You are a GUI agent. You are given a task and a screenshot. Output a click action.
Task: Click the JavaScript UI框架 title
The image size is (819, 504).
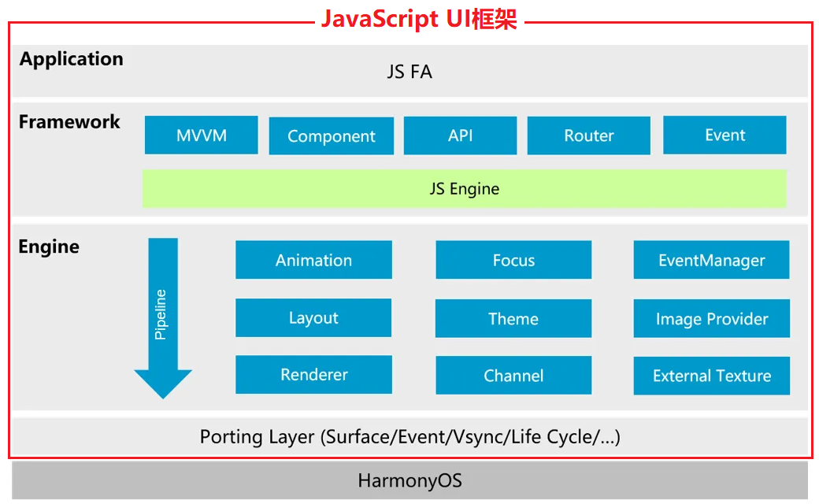coord(419,19)
